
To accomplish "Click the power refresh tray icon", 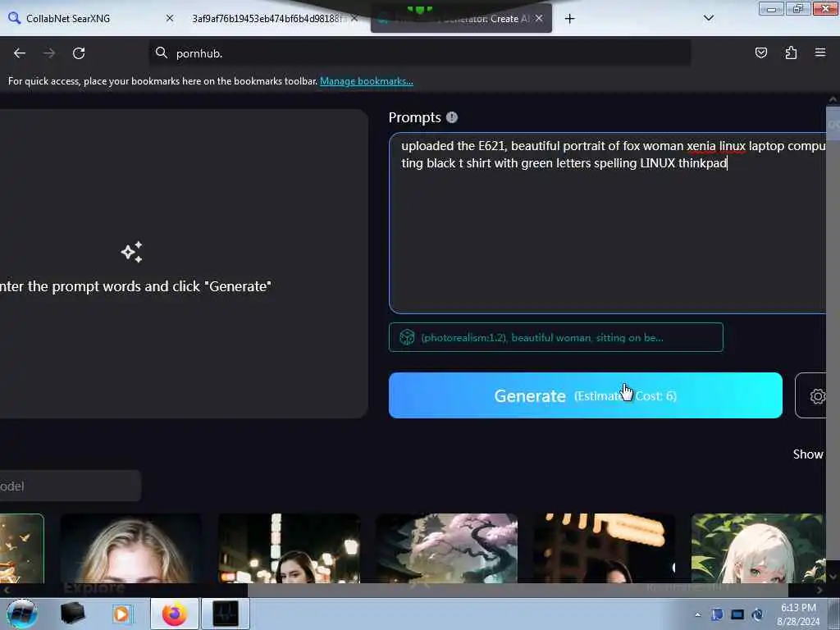I will pyautogui.click(x=757, y=614).
